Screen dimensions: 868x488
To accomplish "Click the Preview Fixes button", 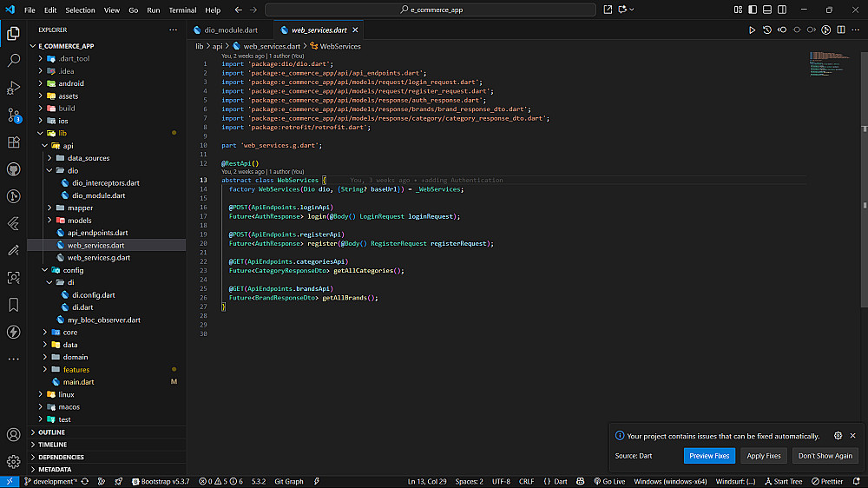I will click(708, 456).
